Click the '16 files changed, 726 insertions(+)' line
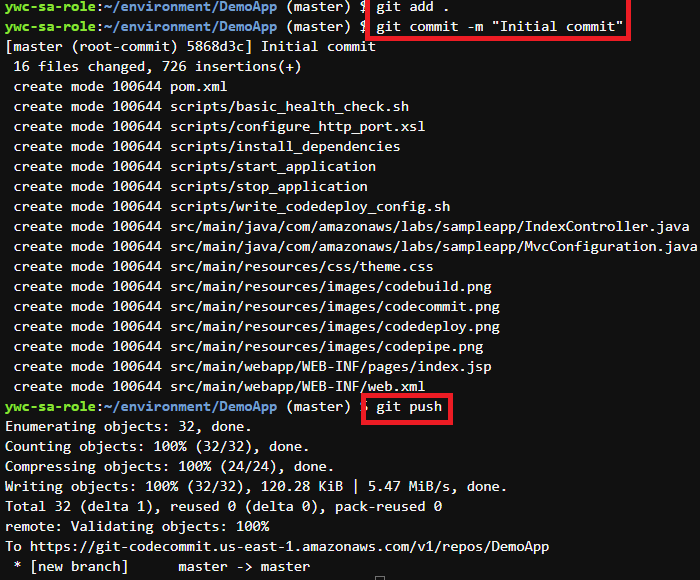Screen dimensions: 700x580 (157, 67)
